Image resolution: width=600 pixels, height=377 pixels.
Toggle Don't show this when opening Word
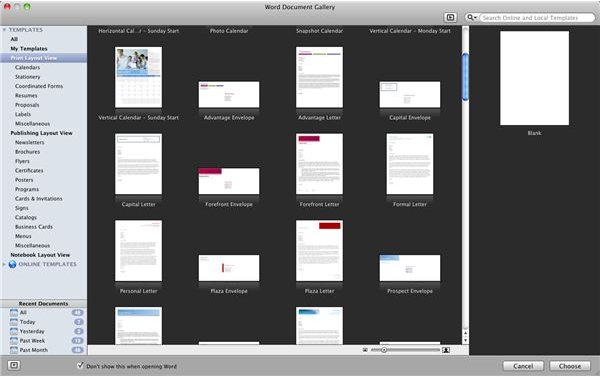coord(80,366)
